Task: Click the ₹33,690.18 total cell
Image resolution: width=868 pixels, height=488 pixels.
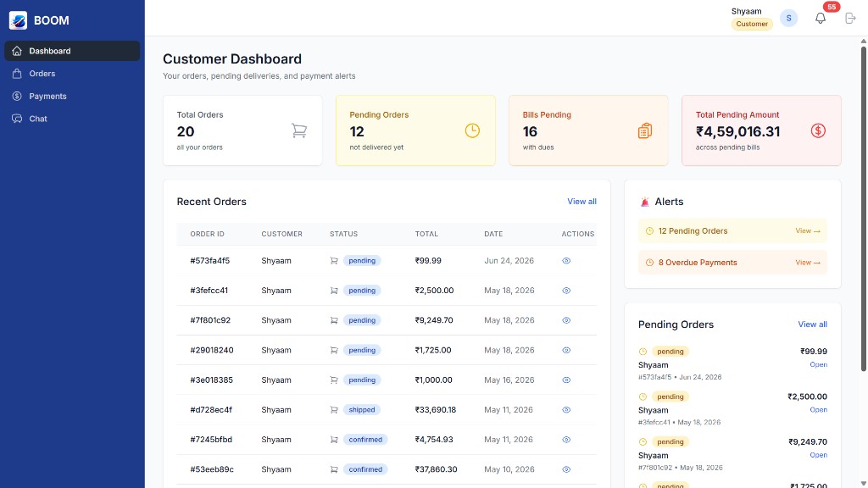Action: click(x=436, y=410)
